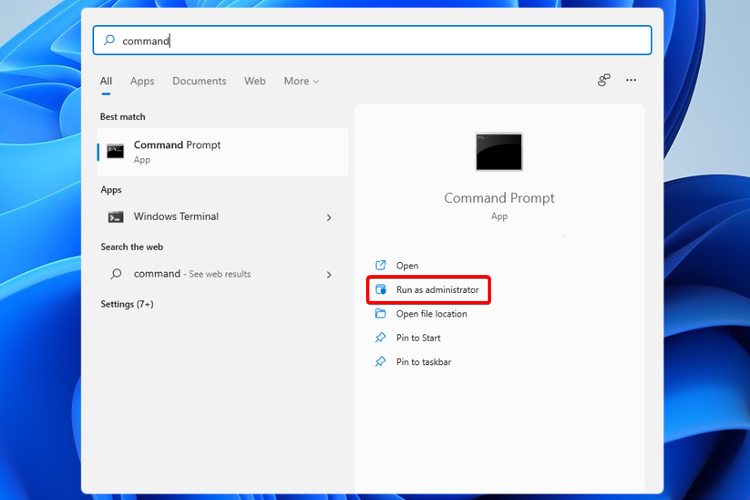Click the Pin to taskbar pin icon

[x=380, y=362]
